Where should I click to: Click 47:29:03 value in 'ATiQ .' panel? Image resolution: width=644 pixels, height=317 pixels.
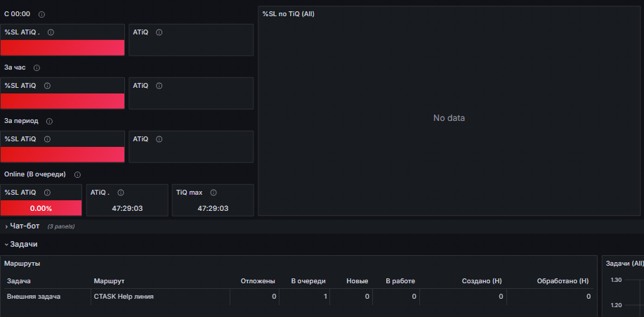coord(127,209)
